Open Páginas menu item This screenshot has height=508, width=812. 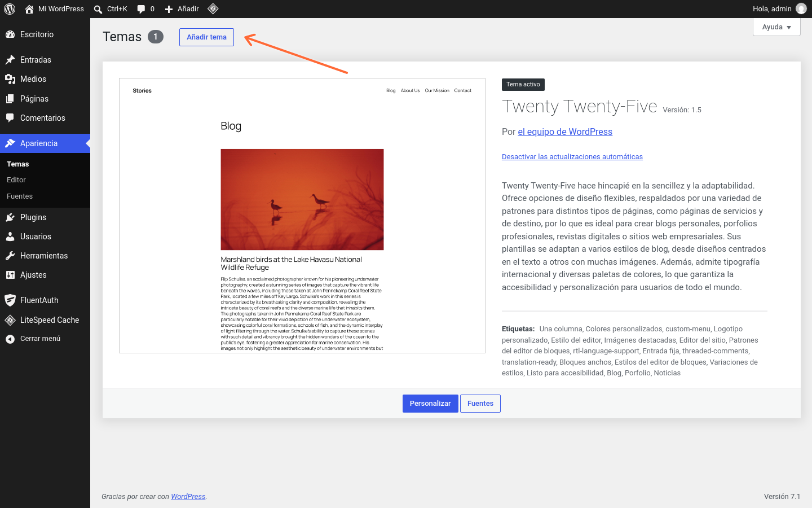tap(45, 99)
